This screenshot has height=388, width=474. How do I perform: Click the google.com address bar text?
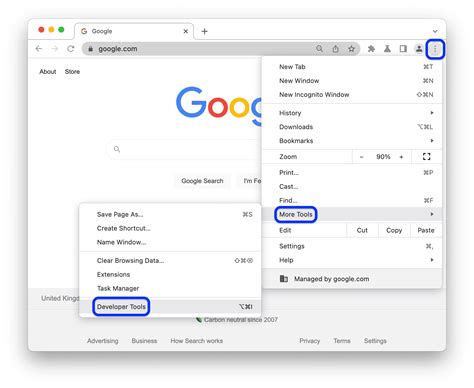(x=118, y=49)
